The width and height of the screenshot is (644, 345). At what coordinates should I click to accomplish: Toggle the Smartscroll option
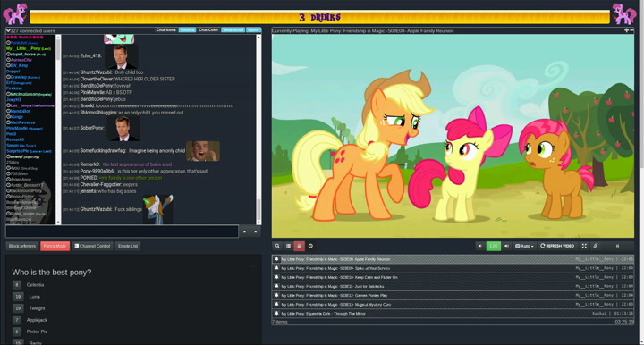click(233, 30)
